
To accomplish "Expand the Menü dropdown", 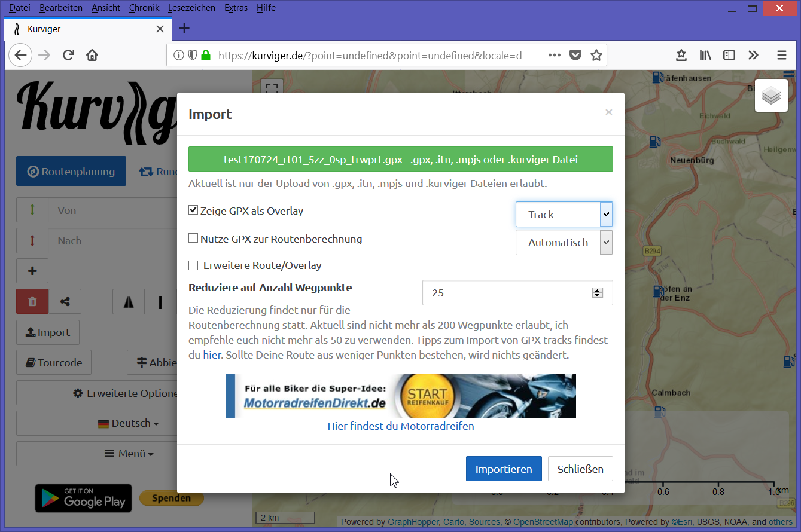I will [129, 454].
